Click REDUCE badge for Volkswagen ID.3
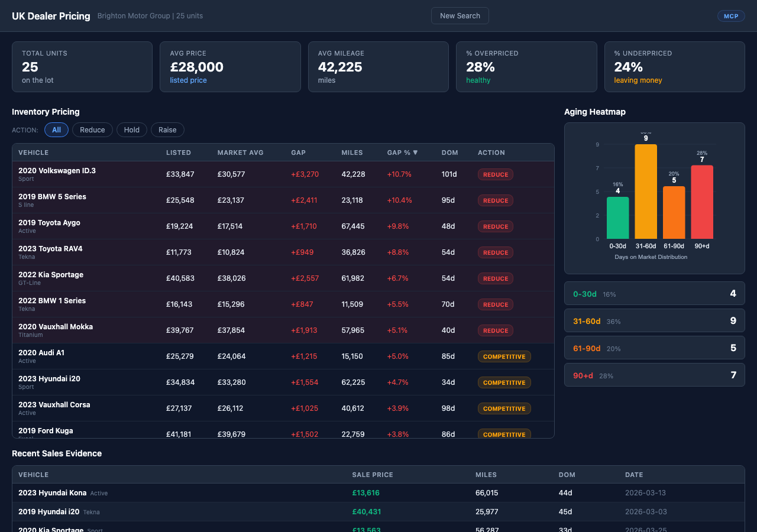 point(496,174)
